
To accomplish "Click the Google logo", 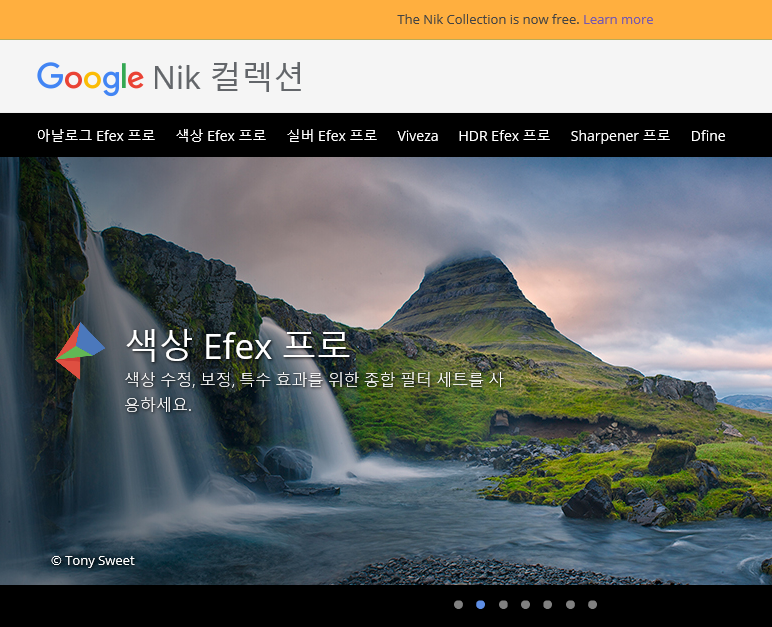I will (x=90, y=78).
